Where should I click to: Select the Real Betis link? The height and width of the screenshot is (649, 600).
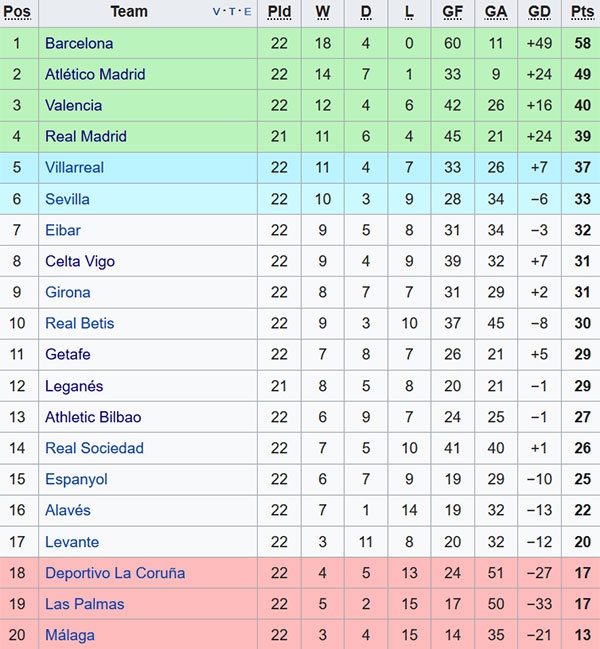pos(80,323)
